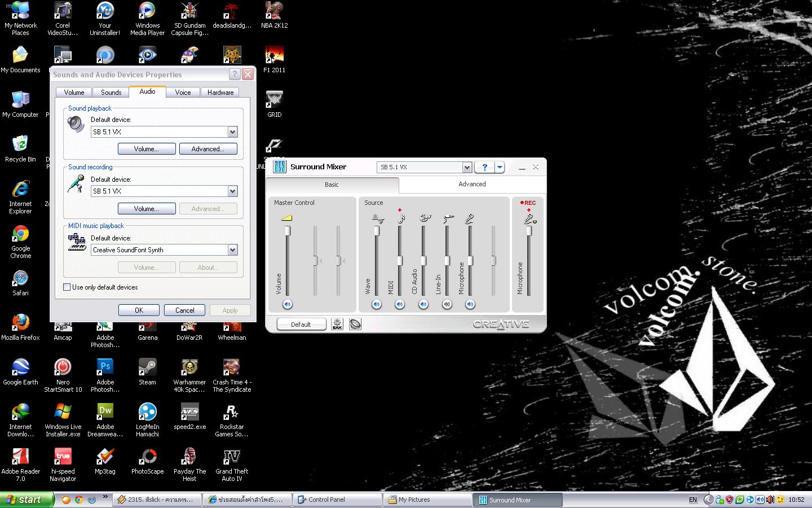Viewport: 812px width, 508px height.
Task: Switch to My Pictures taskbar window
Action: (427, 500)
